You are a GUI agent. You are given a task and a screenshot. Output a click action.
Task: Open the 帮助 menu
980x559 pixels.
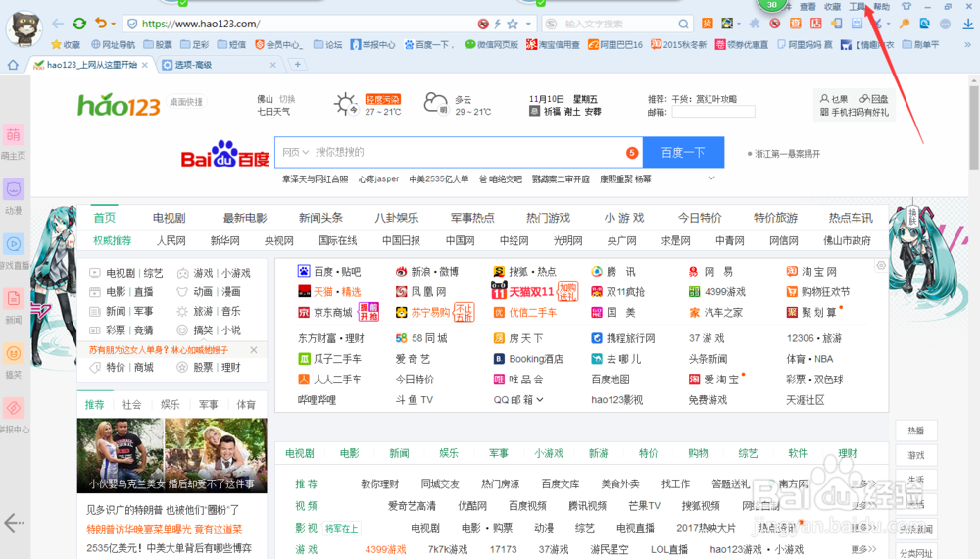point(882,6)
